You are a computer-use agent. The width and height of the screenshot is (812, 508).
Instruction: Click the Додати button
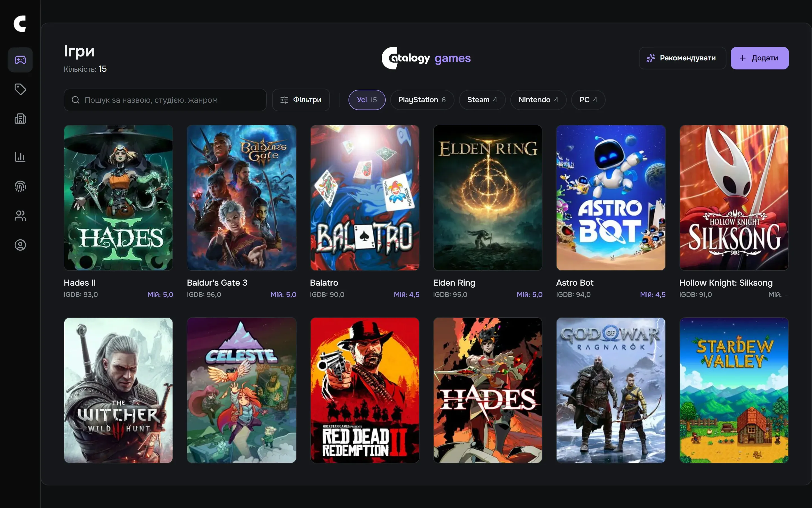(x=760, y=58)
